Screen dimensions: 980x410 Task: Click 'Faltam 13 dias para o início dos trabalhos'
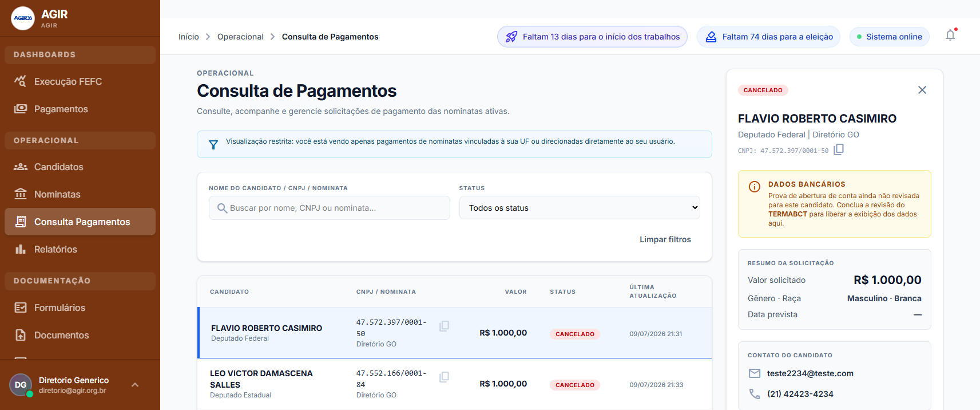pyautogui.click(x=592, y=37)
